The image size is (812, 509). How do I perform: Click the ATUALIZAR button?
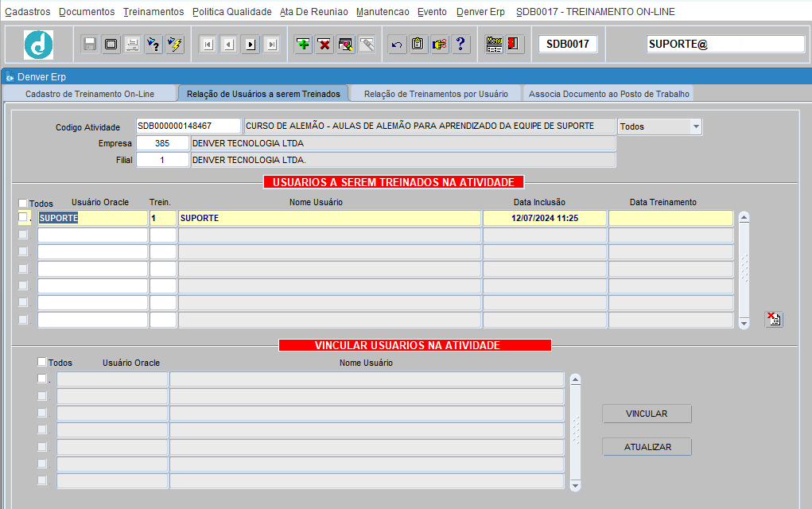(647, 447)
